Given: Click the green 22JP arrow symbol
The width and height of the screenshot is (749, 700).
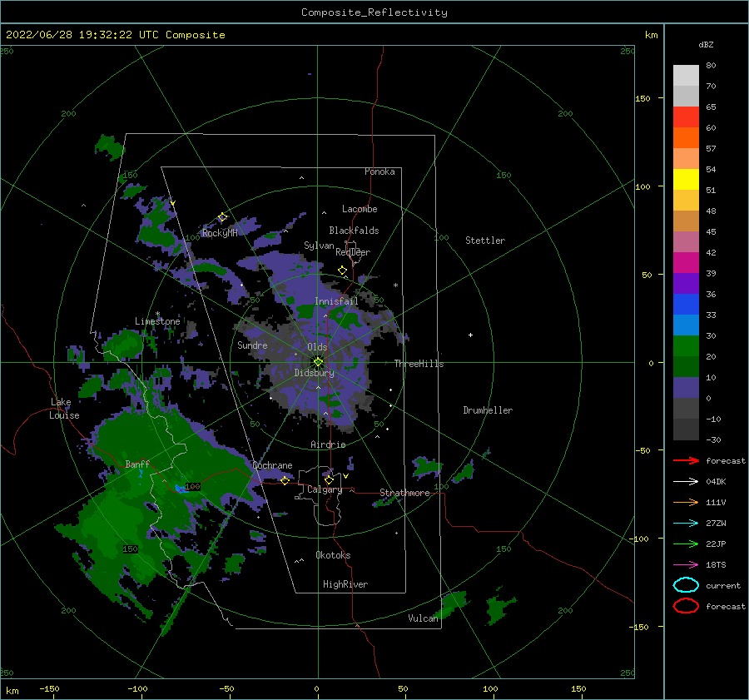Looking at the screenshot, I should [686, 544].
